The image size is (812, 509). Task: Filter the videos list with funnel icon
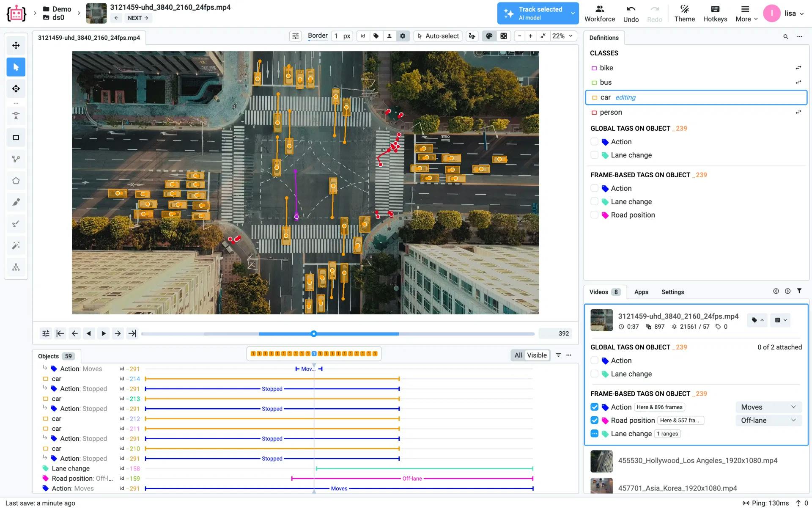pyautogui.click(x=799, y=291)
